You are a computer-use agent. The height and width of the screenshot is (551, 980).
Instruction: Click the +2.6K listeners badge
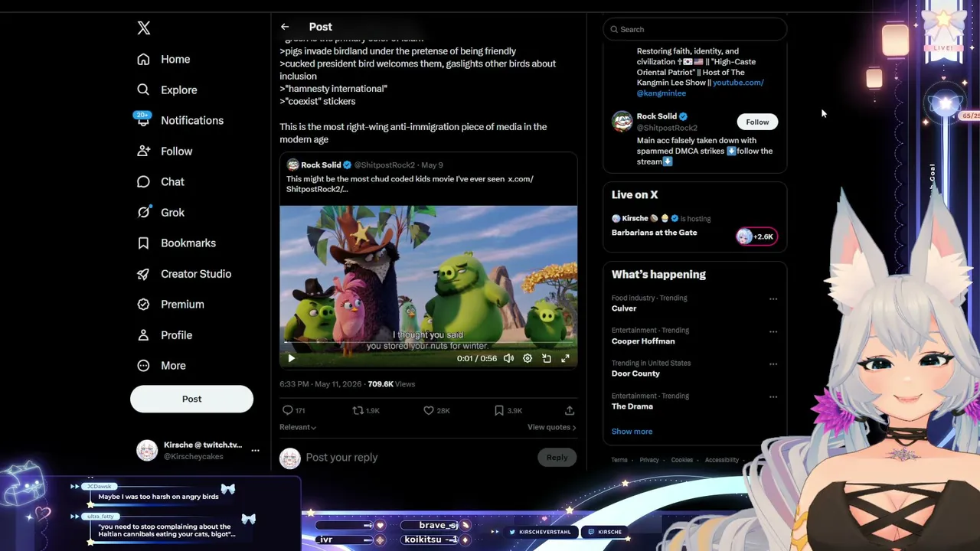pyautogui.click(x=756, y=236)
